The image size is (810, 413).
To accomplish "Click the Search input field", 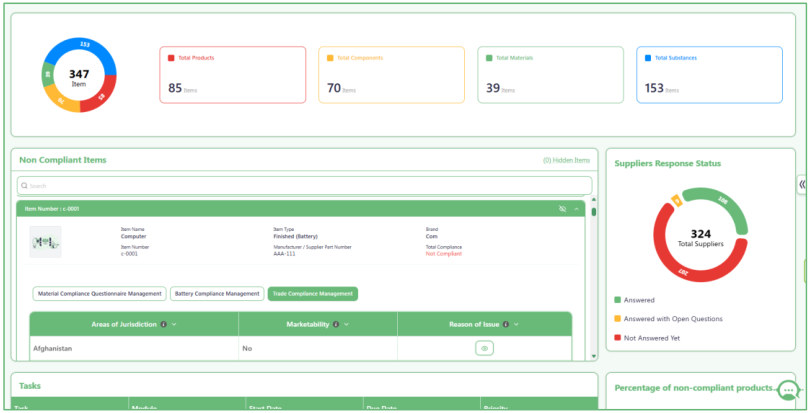I will (x=304, y=186).
